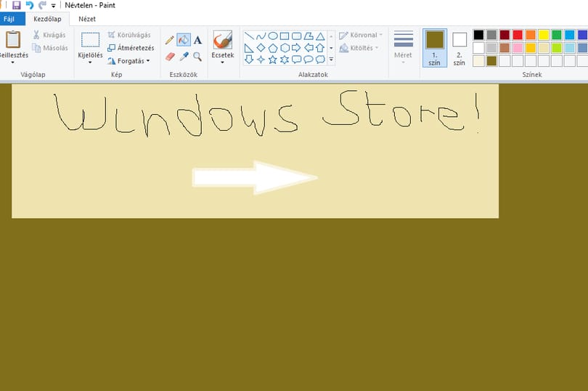Image resolution: width=588 pixels, height=391 pixels.
Task: Choose the Right triangle shape
Action: pos(249,48)
